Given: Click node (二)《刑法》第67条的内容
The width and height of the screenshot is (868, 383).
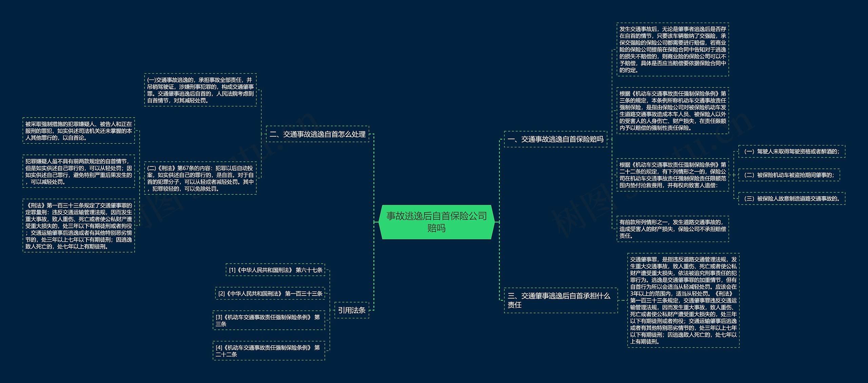Looking at the screenshot, I should point(200,178).
